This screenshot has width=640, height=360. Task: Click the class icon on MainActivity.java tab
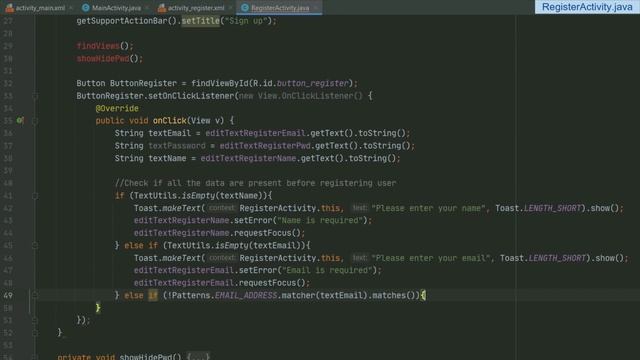pos(85,7)
